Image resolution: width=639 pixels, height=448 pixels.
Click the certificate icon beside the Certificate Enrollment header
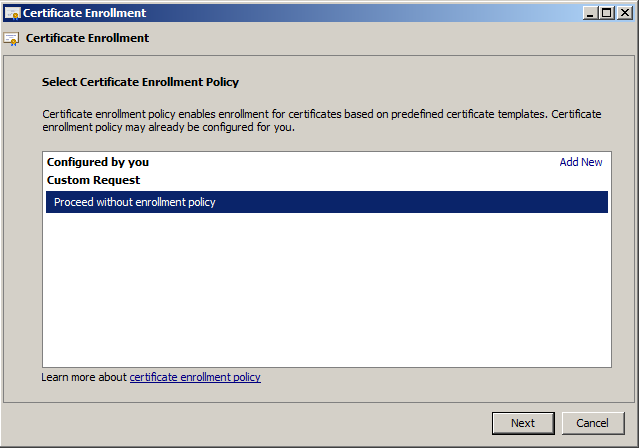11,39
